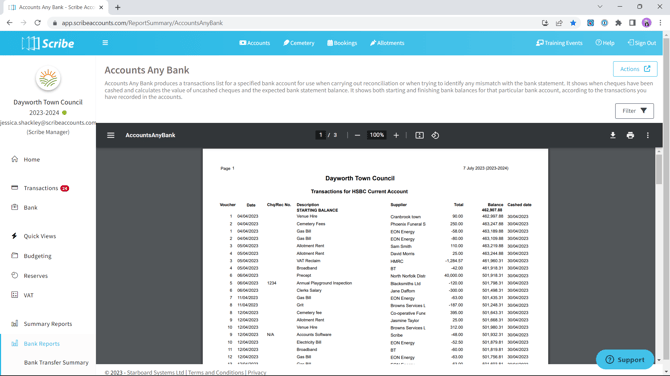
Task: Click the Actions button
Action: 635,69
